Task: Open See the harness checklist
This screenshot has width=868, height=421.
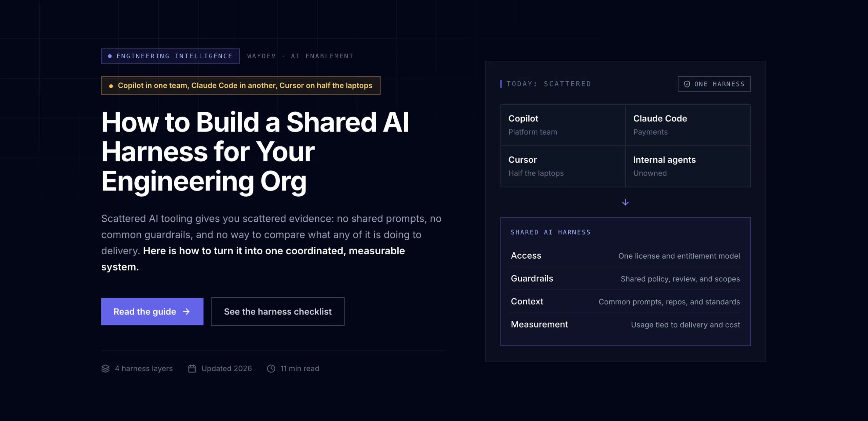Action: pyautogui.click(x=278, y=312)
